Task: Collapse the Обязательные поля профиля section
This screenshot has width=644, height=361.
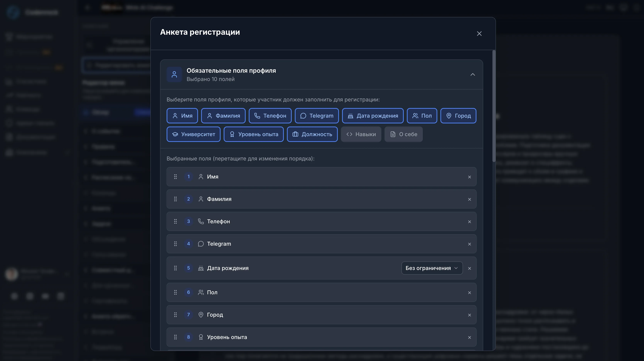Action: (473, 74)
